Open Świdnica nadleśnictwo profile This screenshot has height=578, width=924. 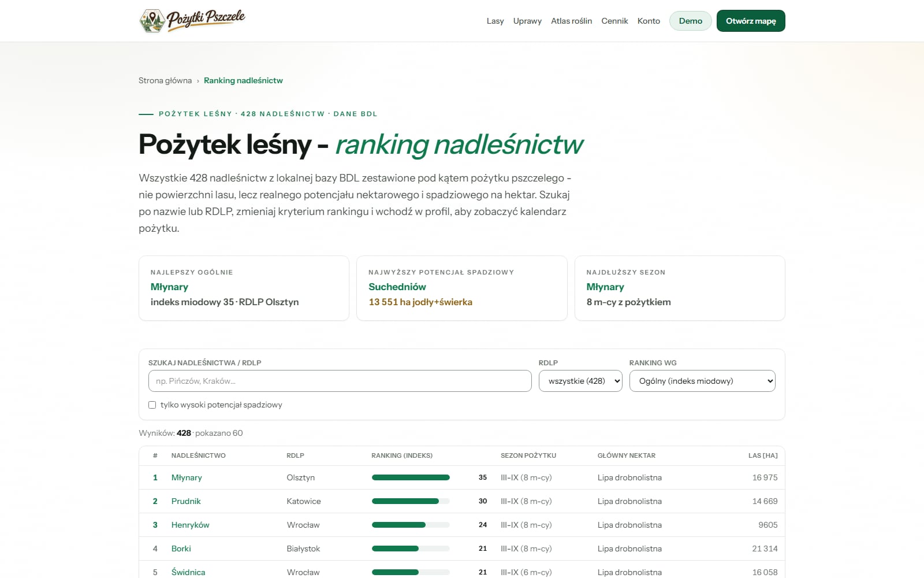(188, 572)
